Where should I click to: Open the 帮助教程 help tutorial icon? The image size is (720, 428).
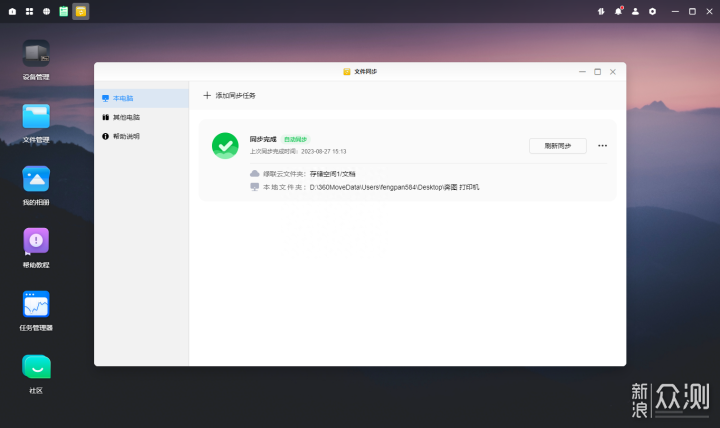coord(36,241)
